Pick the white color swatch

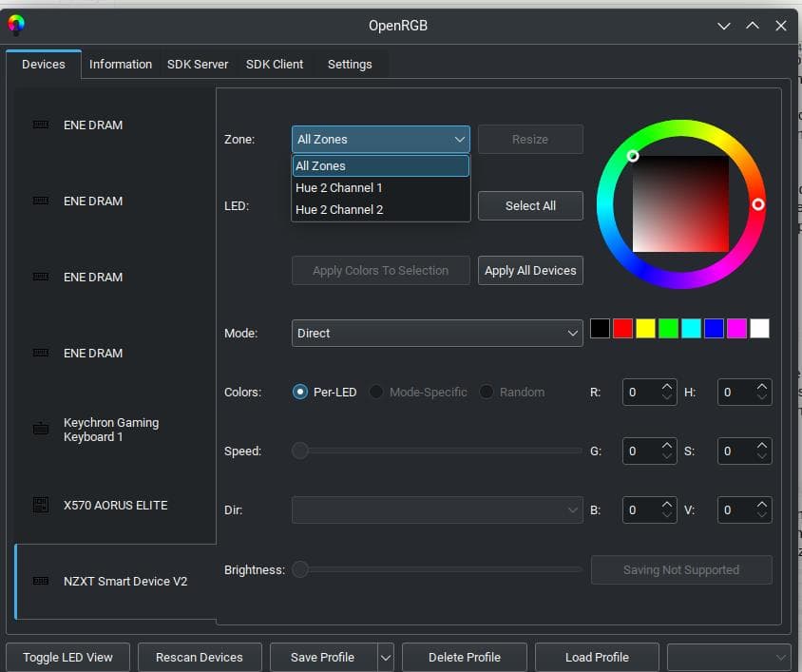[759, 328]
